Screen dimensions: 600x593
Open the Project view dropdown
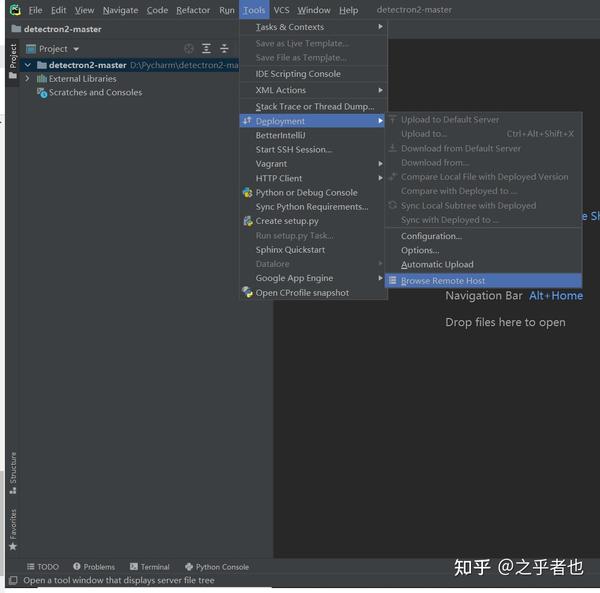point(76,49)
